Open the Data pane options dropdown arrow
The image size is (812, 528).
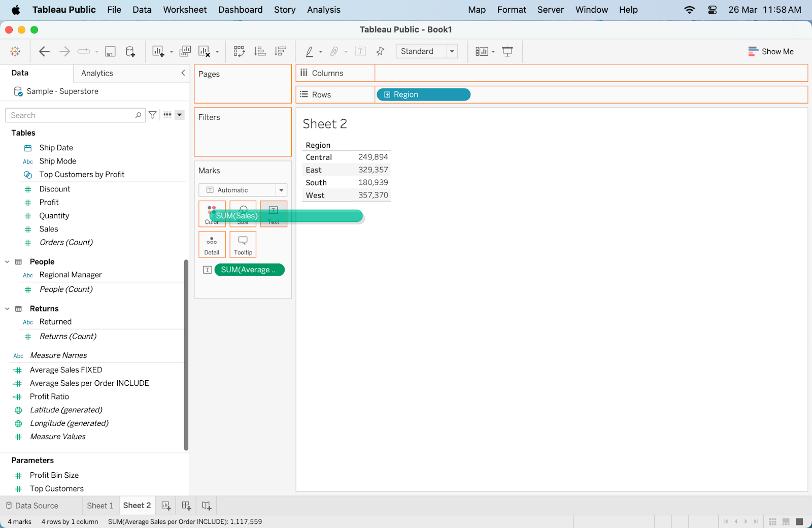(180, 115)
